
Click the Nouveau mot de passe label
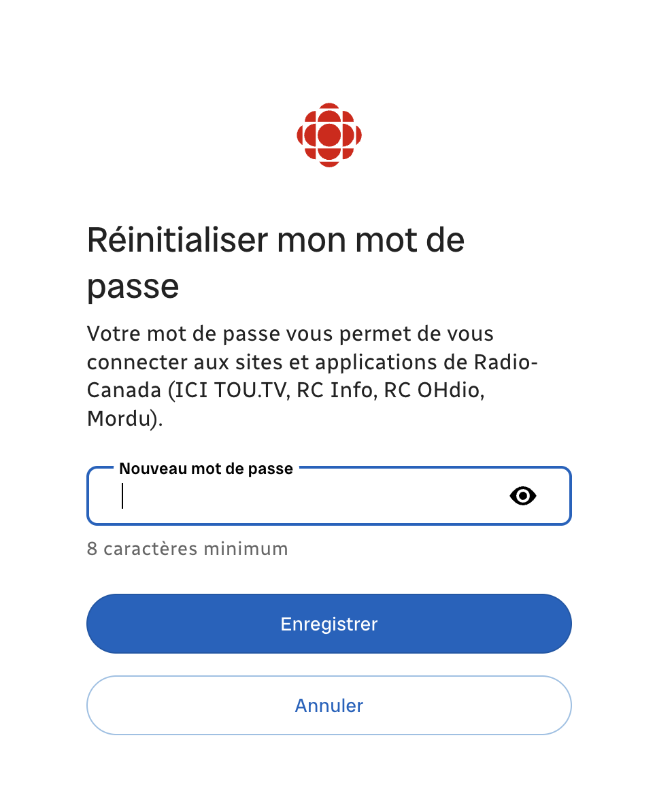tap(206, 469)
